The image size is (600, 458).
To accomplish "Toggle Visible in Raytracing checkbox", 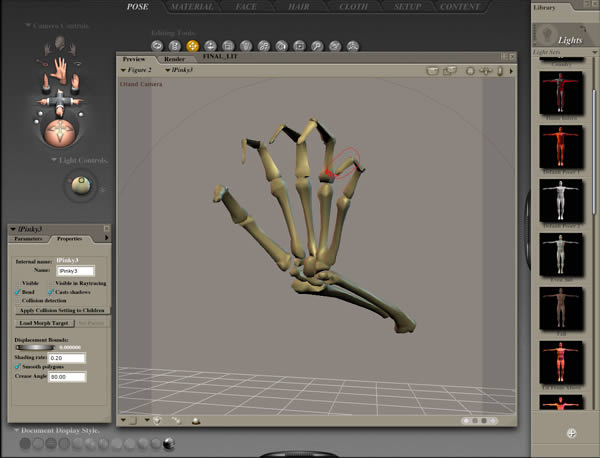I will click(51, 283).
